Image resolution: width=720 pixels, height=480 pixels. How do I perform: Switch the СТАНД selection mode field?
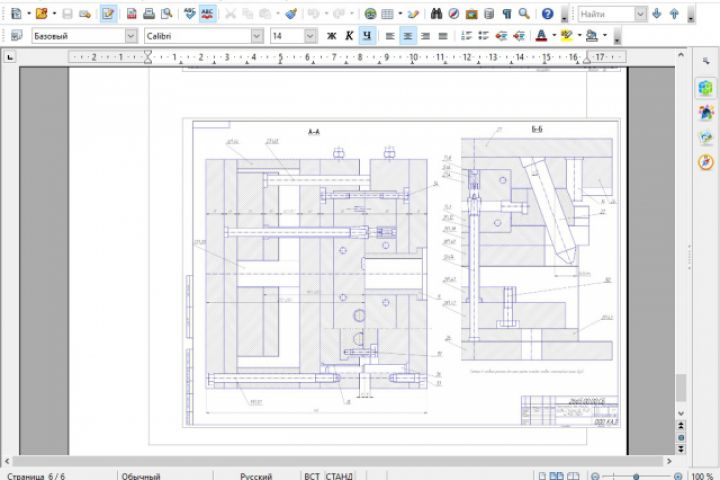339,476
